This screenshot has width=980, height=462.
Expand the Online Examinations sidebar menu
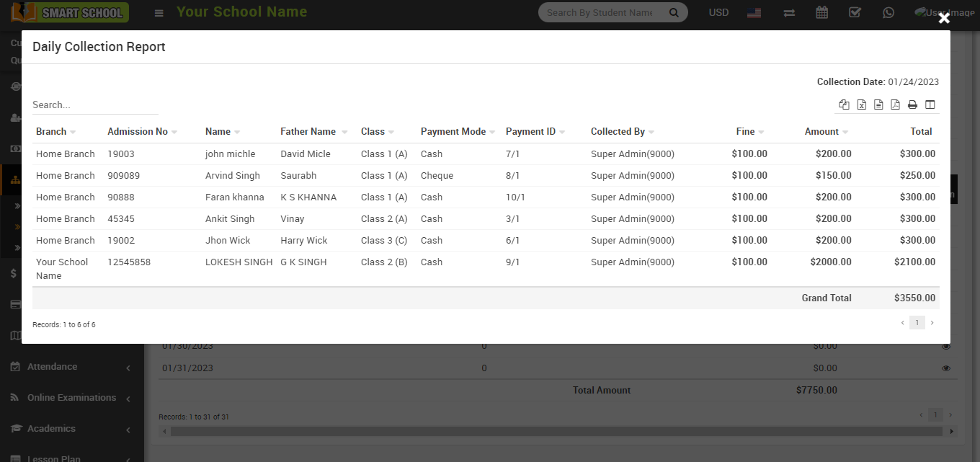click(x=72, y=398)
